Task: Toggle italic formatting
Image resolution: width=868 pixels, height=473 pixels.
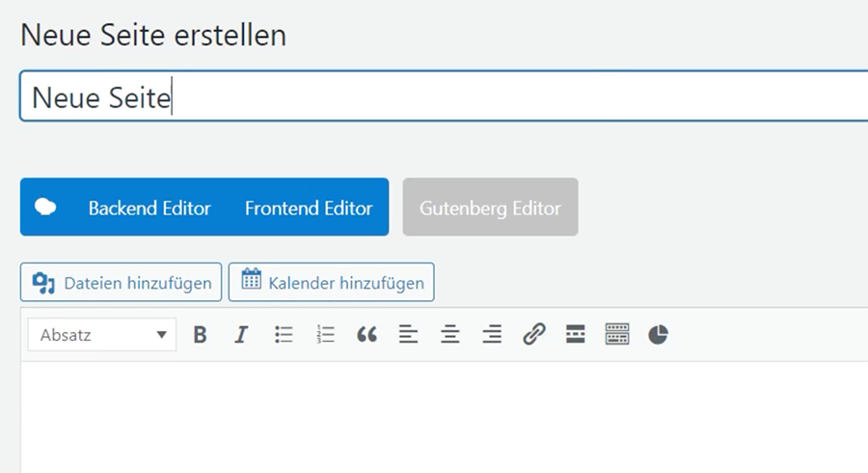Action: click(241, 335)
